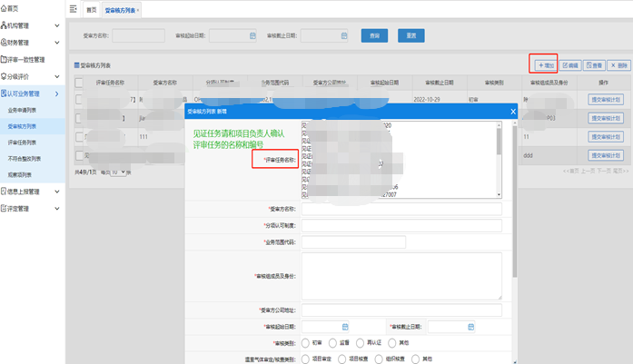Click the 评定管理 sidebar icon
The width and height of the screenshot is (633, 364).
tap(4, 208)
